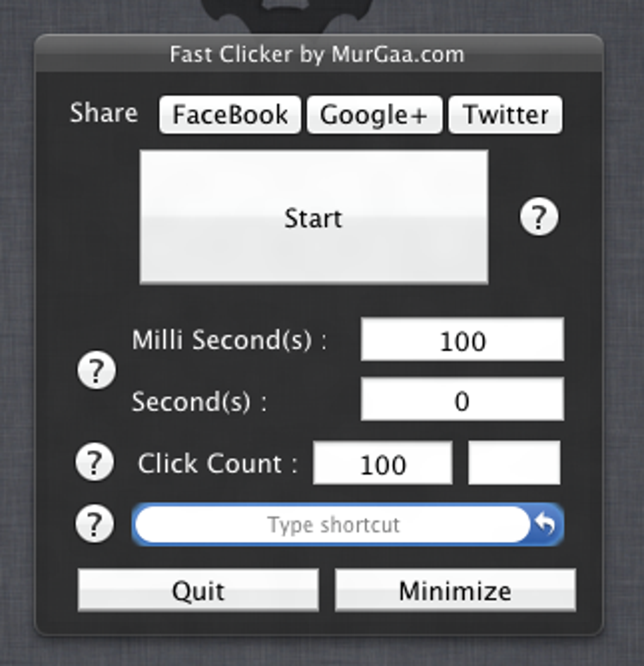Screen dimensions: 644x666
Task: Share on FaceBook
Action: [230, 115]
